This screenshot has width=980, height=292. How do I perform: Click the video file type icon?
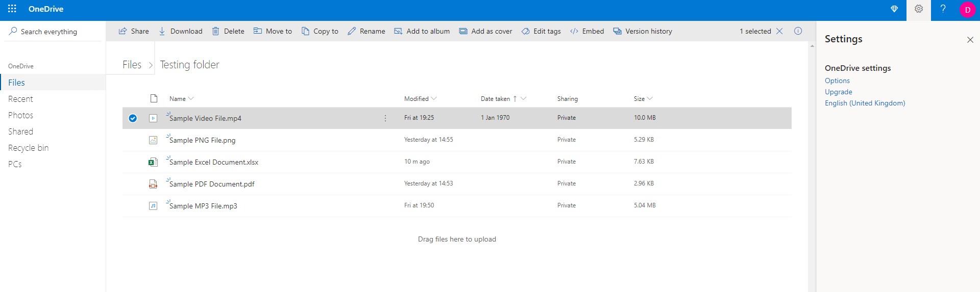(x=153, y=118)
